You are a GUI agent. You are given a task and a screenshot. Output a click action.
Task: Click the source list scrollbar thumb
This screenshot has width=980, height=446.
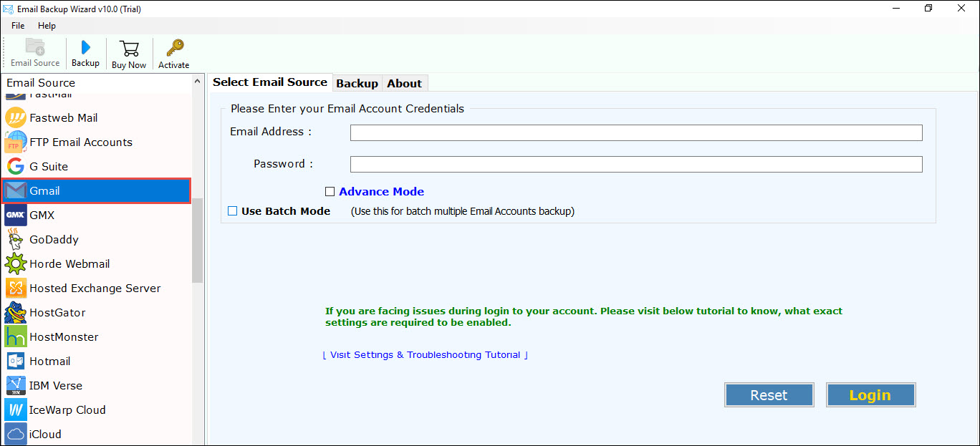click(x=198, y=241)
